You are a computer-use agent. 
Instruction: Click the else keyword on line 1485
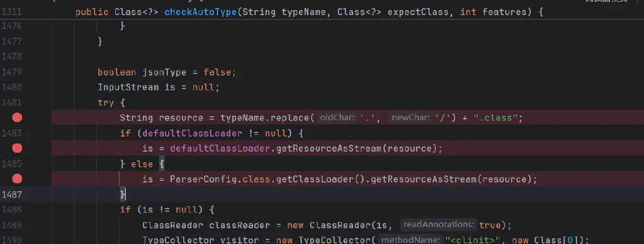[142, 164]
